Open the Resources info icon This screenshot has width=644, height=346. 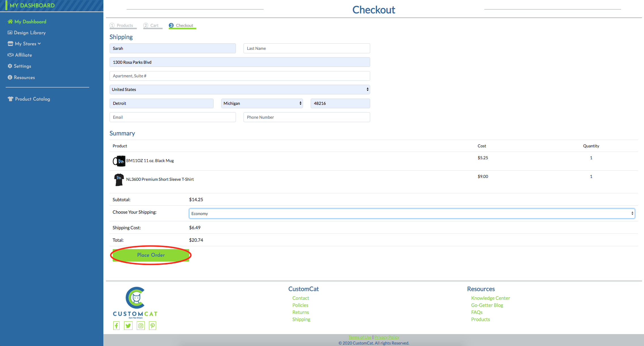[x=10, y=77]
